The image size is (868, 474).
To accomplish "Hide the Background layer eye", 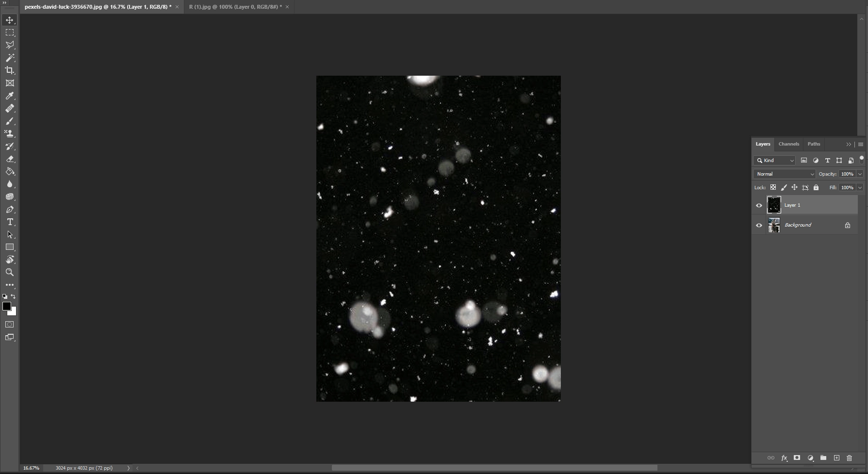I will pyautogui.click(x=759, y=225).
